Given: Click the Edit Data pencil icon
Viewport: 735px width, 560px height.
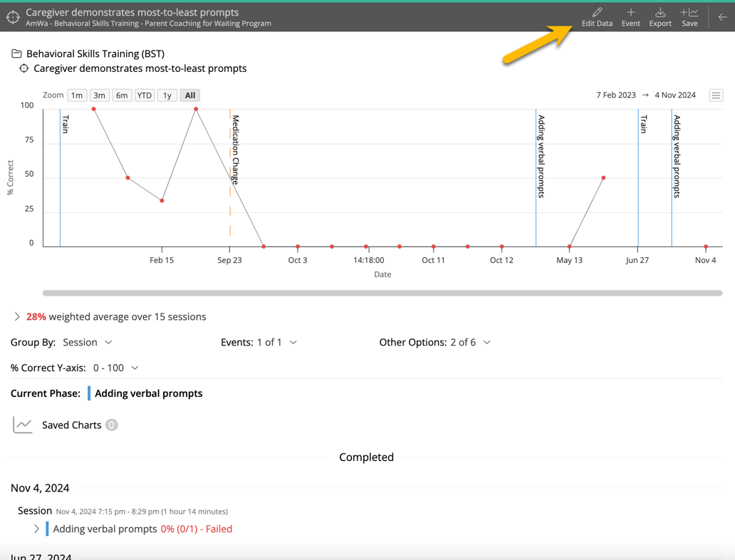Looking at the screenshot, I should click(x=597, y=14).
